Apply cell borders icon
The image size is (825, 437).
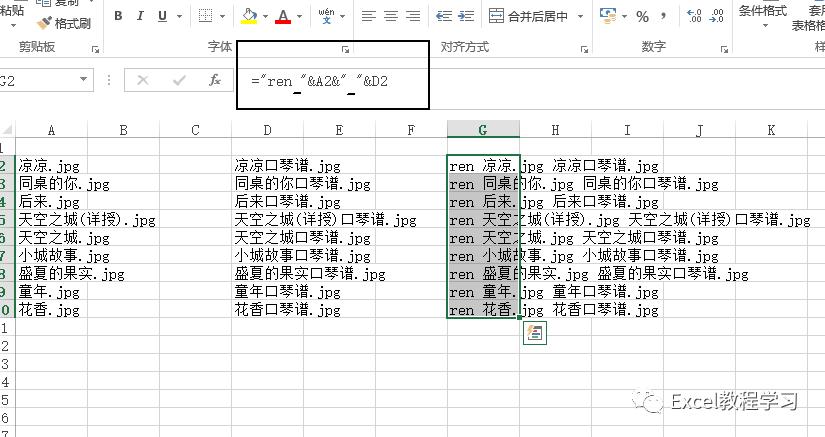[206, 16]
